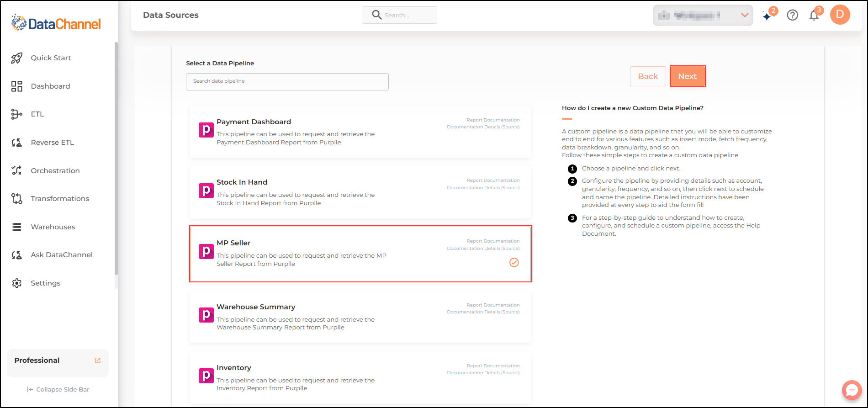Click the Search data pipeline field

tap(287, 82)
